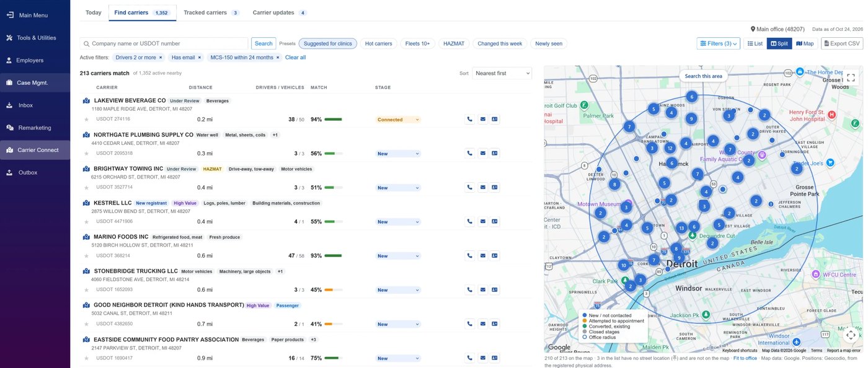868x368 pixels.
Task: Click map pin icon beside Stonebridge Trucking LLC
Action: (x=86, y=271)
